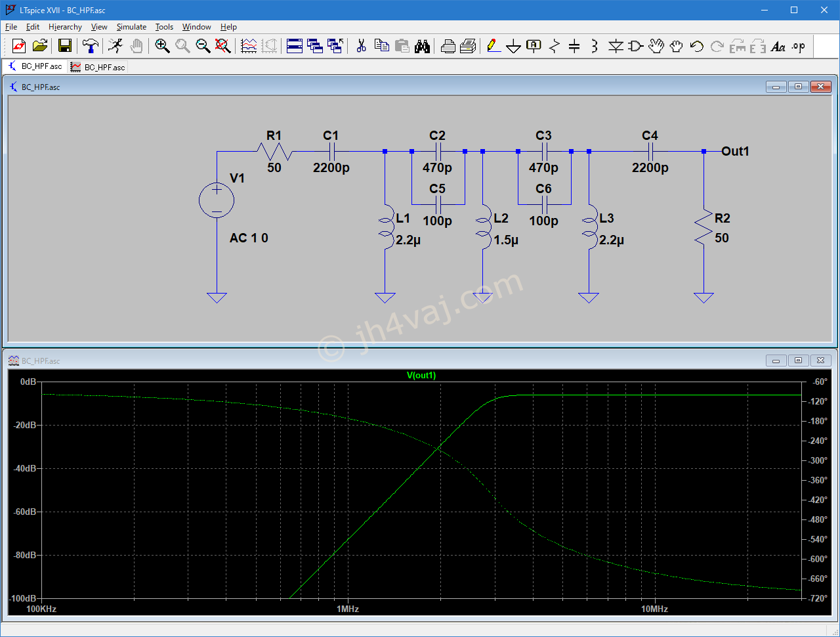
Task: Select the V(out1) trace label
Action: (421, 376)
